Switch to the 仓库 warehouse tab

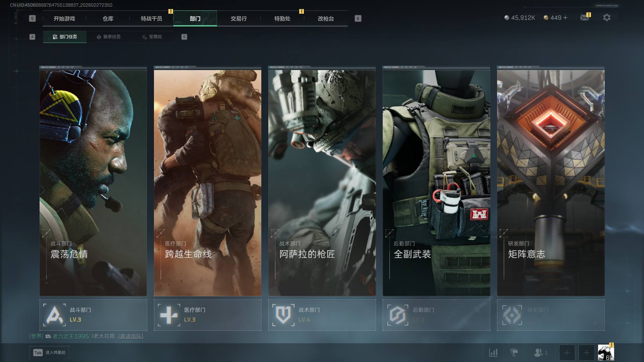108,19
